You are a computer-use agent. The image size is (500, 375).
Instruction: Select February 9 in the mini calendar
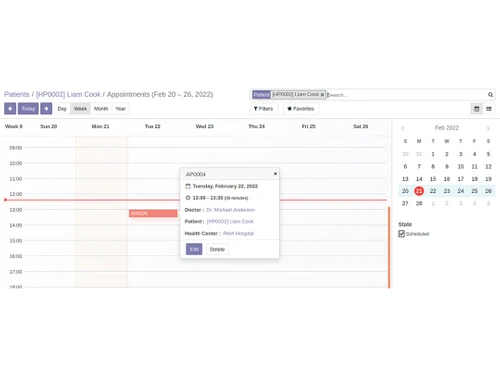[x=447, y=166]
